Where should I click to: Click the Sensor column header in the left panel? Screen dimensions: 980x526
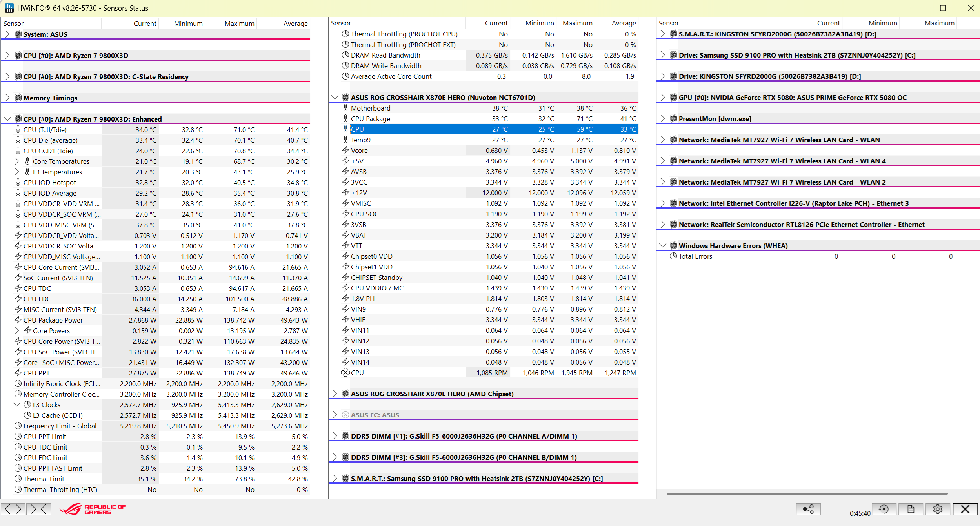click(51, 23)
